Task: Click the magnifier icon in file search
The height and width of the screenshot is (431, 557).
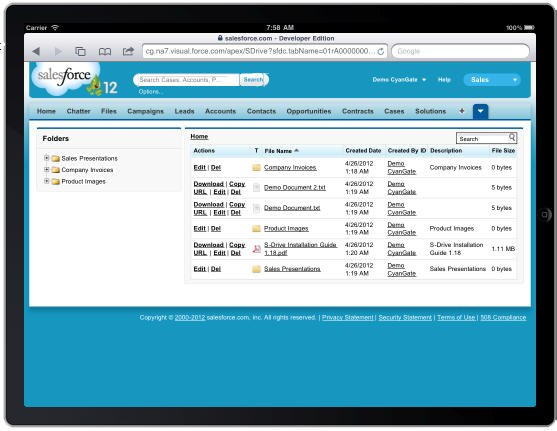Action: pos(512,137)
